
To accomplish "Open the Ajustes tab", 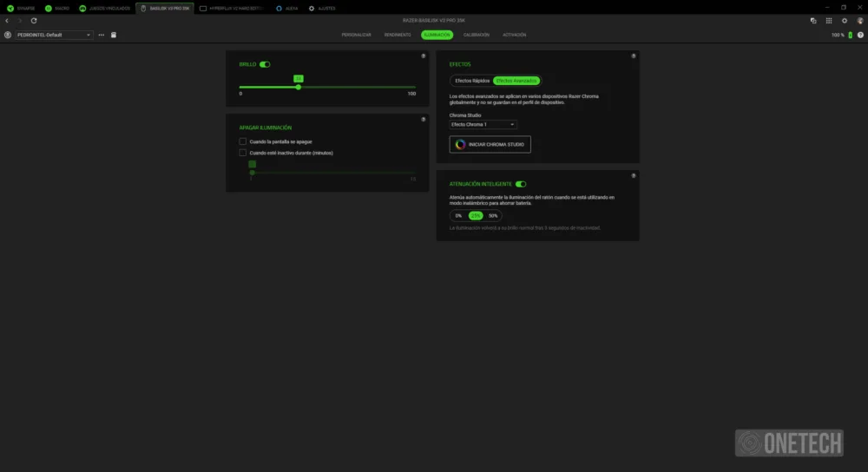I will click(x=322, y=9).
